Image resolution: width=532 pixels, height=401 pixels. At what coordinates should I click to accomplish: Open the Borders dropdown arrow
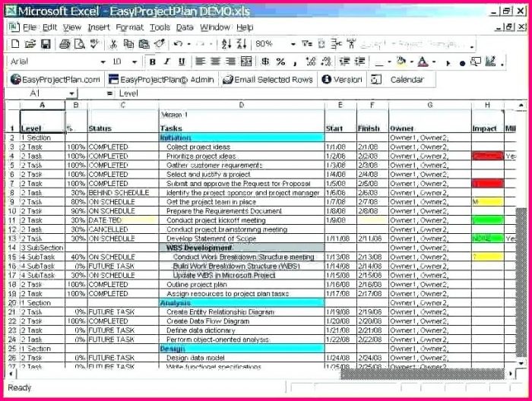tap(389, 62)
